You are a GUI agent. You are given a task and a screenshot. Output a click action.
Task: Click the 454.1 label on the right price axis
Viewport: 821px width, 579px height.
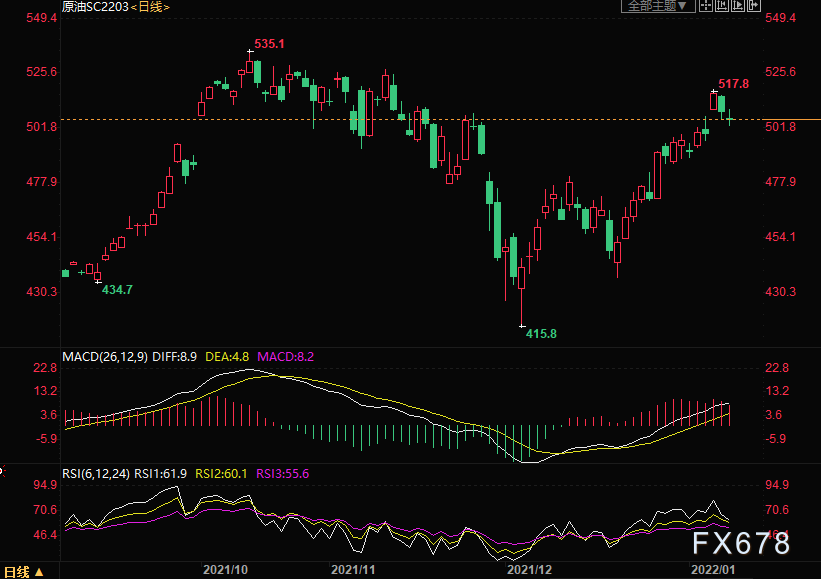[x=781, y=237]
